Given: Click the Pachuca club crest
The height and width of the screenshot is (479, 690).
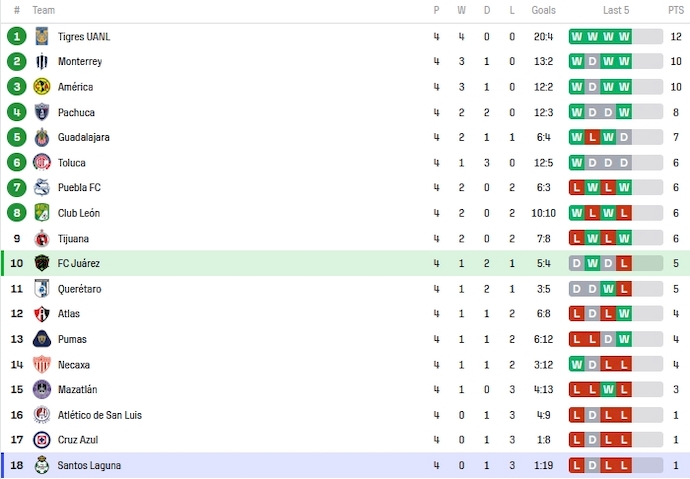Looking at the screenshot, I should pos(42,112).
